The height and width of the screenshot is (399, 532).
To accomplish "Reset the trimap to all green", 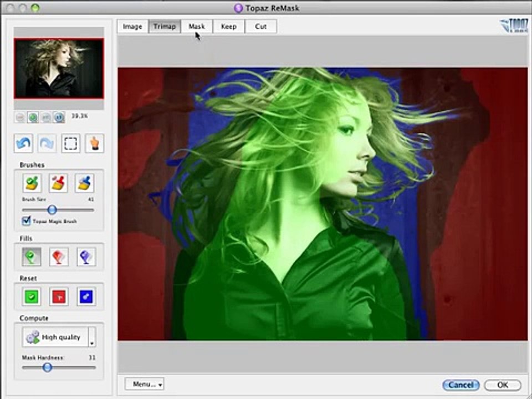I will tap(32, 297).
